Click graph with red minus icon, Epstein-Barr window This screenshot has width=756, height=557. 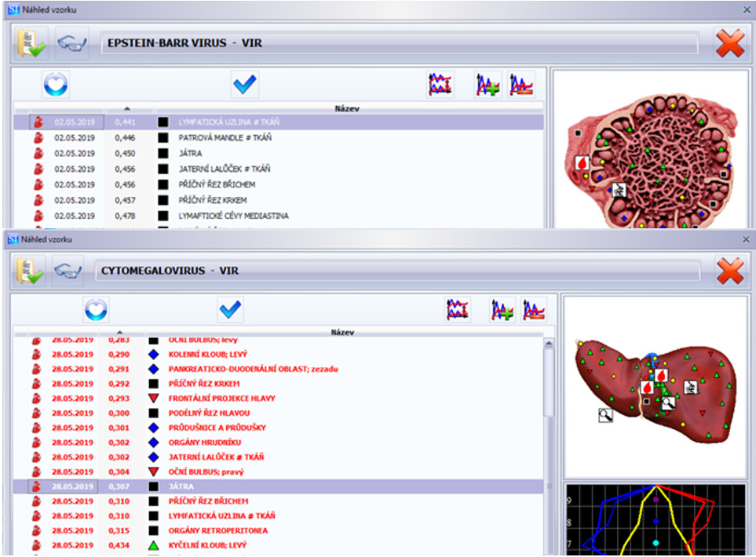click(x=521, y=85)
